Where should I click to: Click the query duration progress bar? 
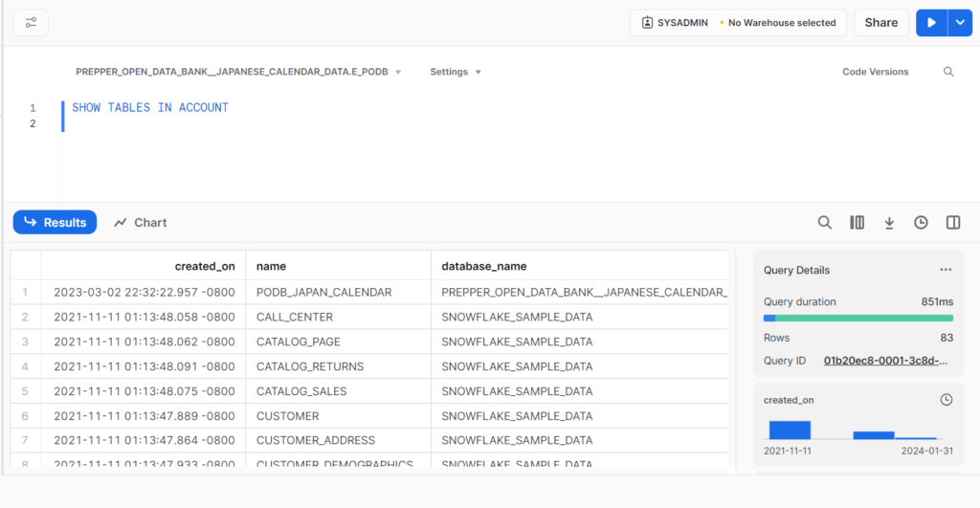(857, 318)
